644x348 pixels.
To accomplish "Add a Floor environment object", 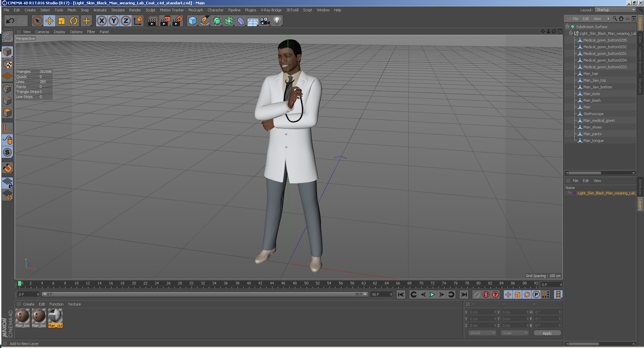I will click(253, 22).
